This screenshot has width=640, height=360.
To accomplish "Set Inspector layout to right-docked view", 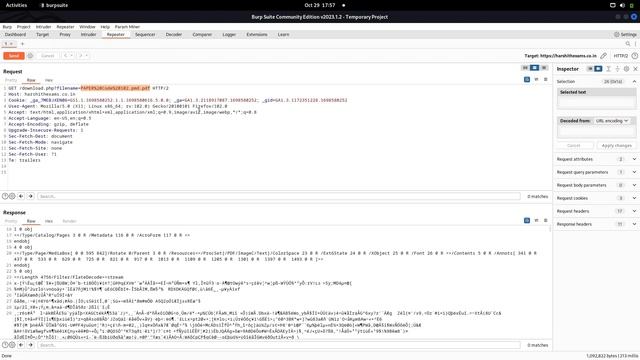I will (x=598, y=69).
